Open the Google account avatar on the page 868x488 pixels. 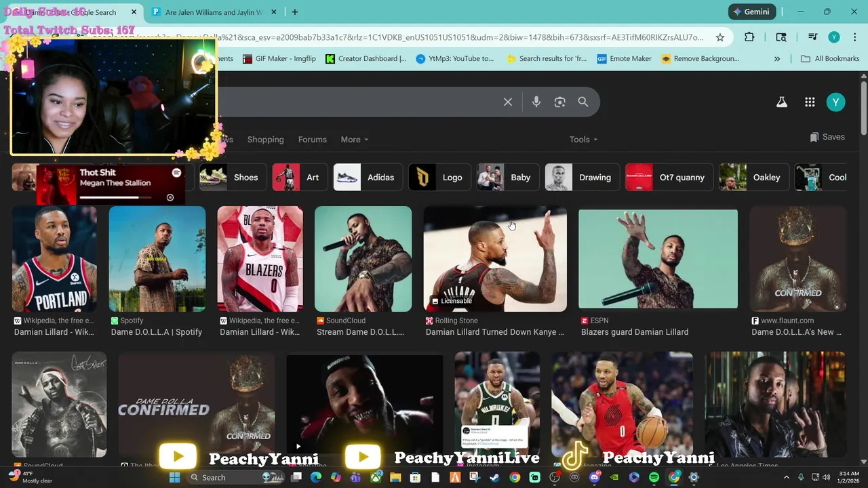coord(835,102)
